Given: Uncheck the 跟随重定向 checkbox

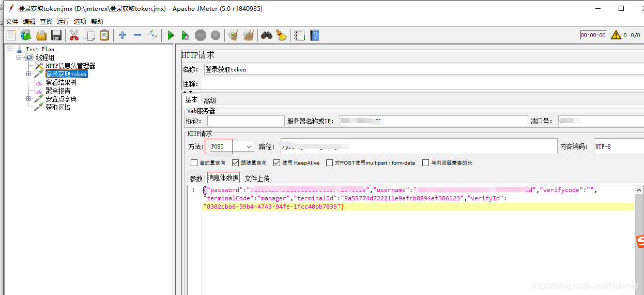Looking at the screenshot, I should click(x=236, y=163).
